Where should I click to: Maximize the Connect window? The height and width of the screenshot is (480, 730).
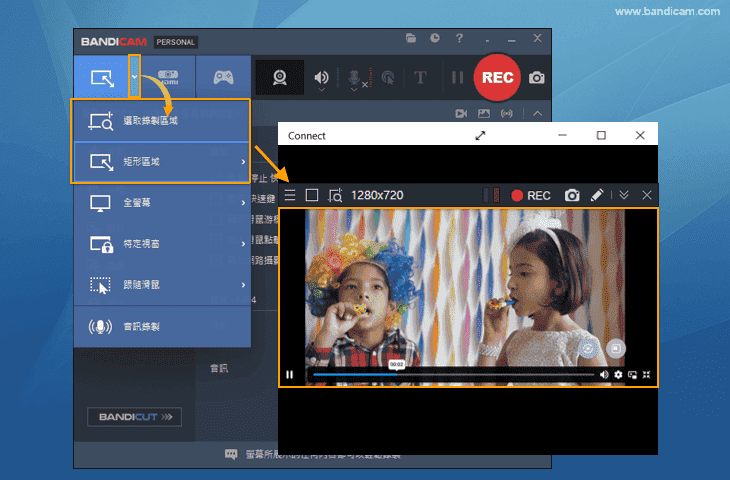[601, 135]
